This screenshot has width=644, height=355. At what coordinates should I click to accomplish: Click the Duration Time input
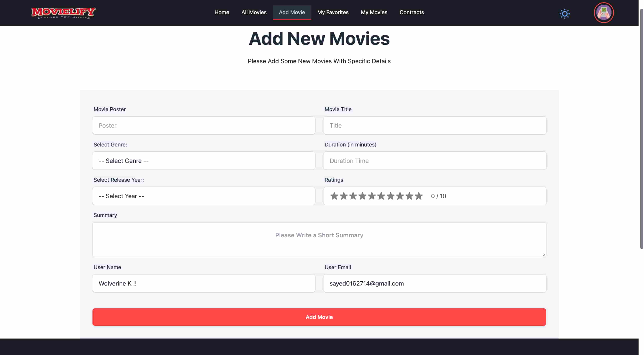[435, 161]
